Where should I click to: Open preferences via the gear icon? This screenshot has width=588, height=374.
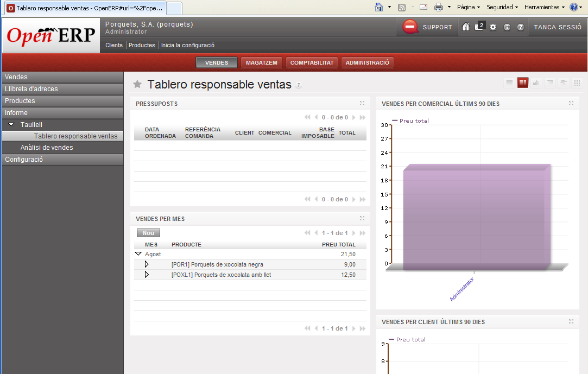[493, 27]
